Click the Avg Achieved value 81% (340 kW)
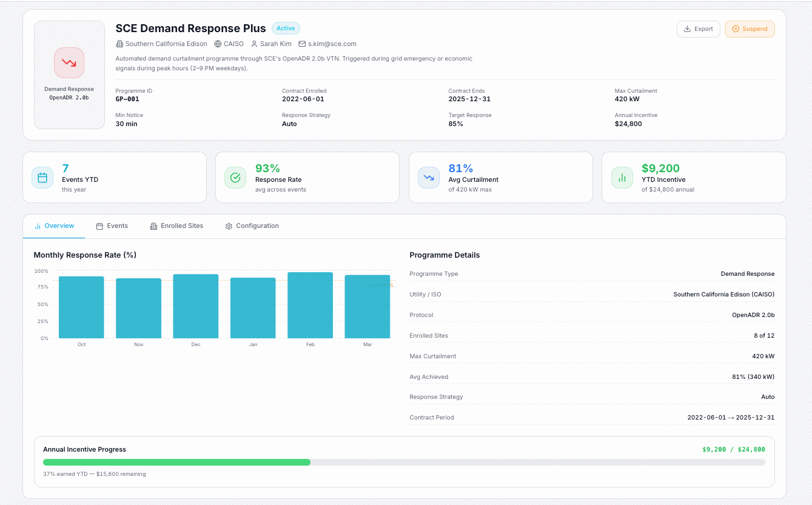Screen dimensions: 812x505 tap(753, 377)
